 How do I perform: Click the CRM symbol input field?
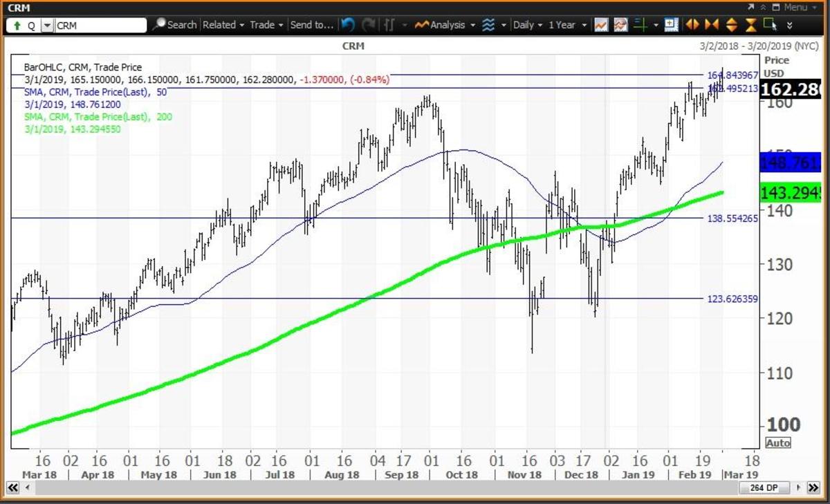pos(100,25)
